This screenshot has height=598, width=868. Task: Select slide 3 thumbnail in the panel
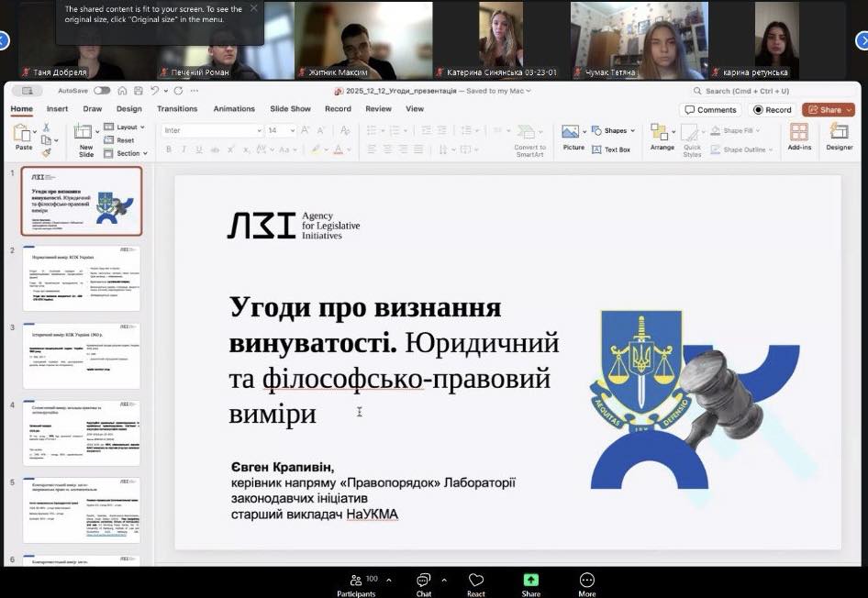(x=81, y=355)
